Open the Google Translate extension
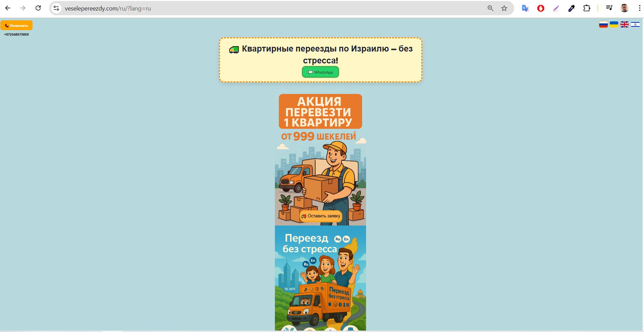The height and width of the screenshot is (332, 644). click(525, 8)
